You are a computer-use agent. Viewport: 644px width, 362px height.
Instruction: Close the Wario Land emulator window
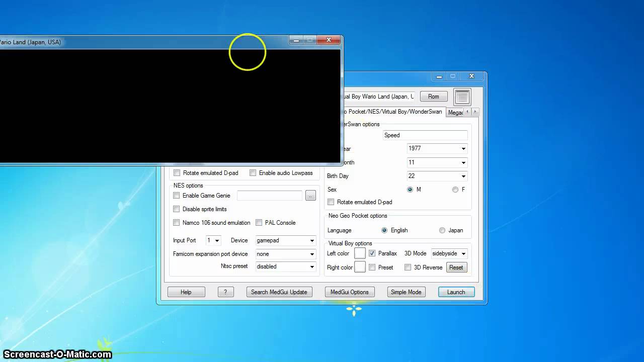pyautogui.click(x=329, y=40)
